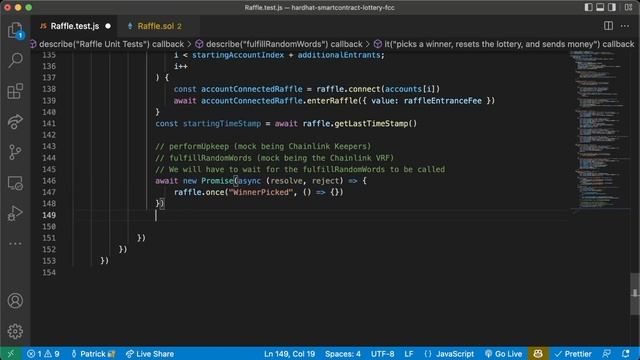Open the Live Share activity bar icon

pos(15,122)
